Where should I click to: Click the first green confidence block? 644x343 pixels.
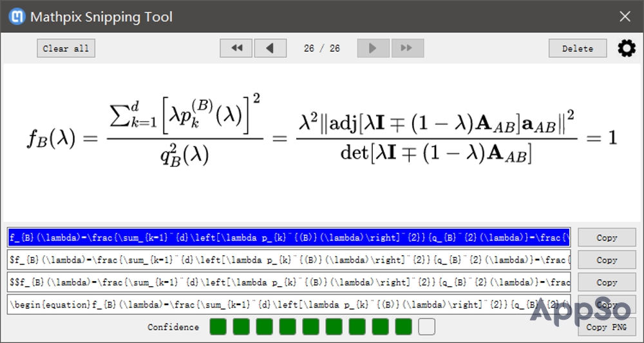pos(218,326)
